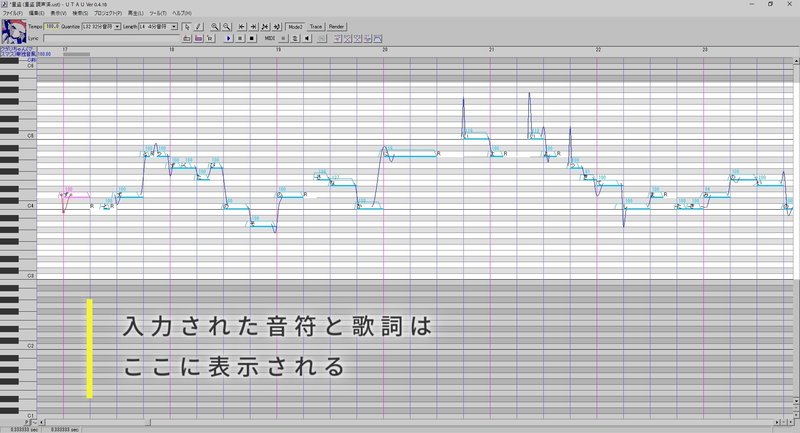Open the ヘルプ(H) menu
Screen dimensions: 800x433
point(182,13)
